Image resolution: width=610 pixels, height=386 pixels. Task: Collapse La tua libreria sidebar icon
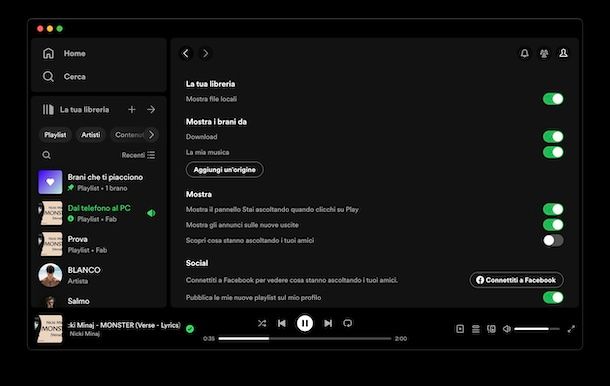click(x=48, y=110)
